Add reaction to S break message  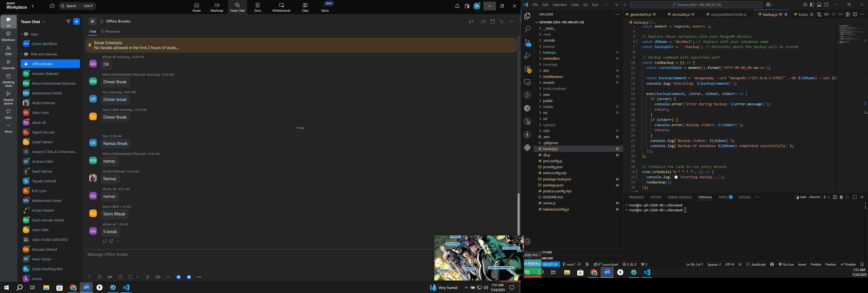point(111,241)
